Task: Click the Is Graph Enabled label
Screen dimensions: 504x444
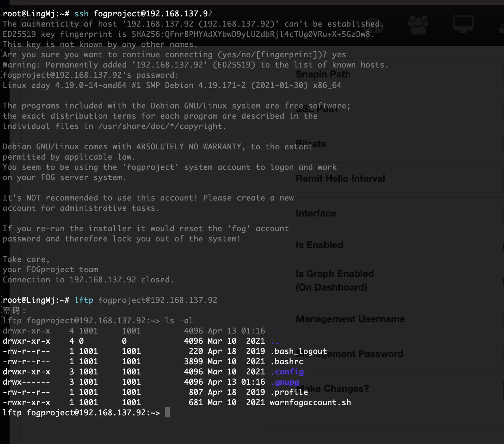Action: pos(335,274)
